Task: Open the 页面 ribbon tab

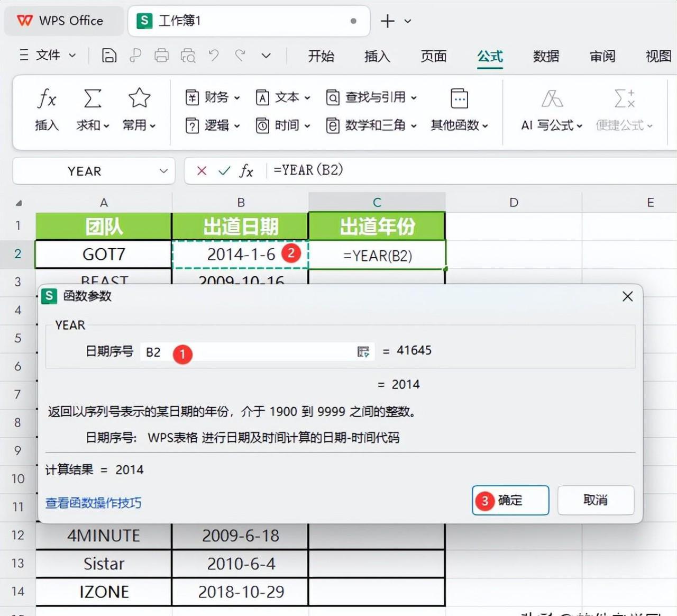Action: (434, 56)
